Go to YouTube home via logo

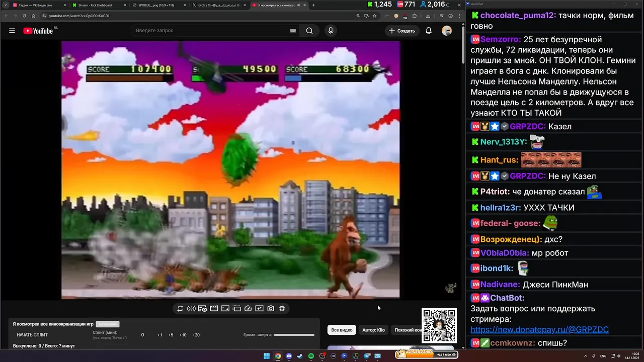point(38,31)
